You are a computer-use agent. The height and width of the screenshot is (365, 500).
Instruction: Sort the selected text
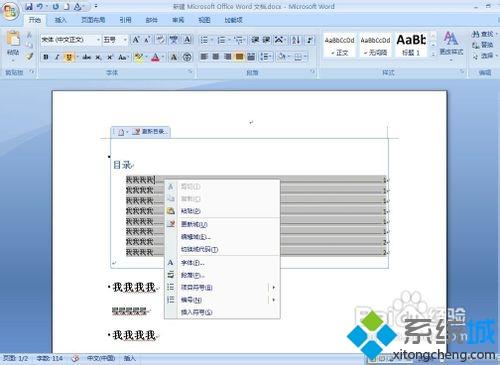(x=296, y=40)
